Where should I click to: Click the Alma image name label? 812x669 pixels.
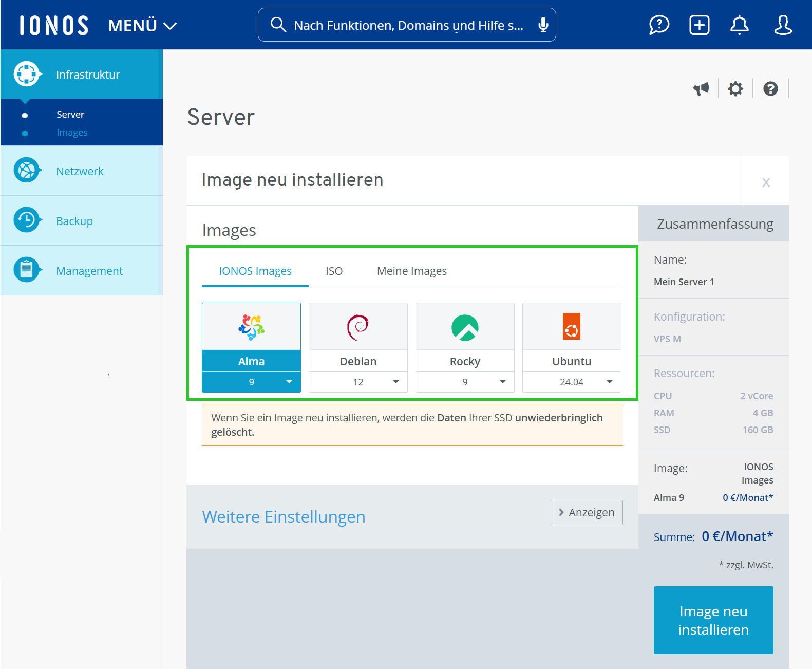coord(251,361)
